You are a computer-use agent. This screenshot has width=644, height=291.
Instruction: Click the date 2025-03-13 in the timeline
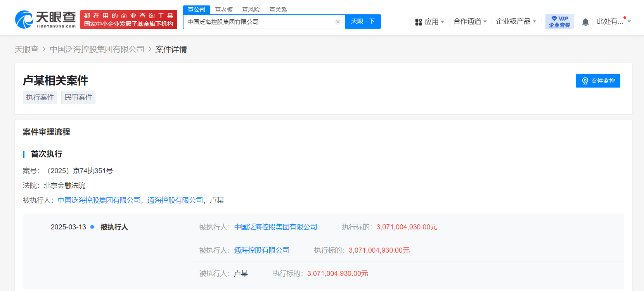(x=68, y=227)
